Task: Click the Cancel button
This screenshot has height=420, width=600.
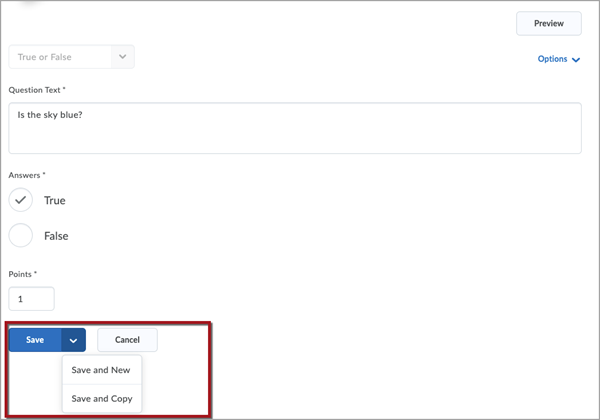Action: coord(127,340)
